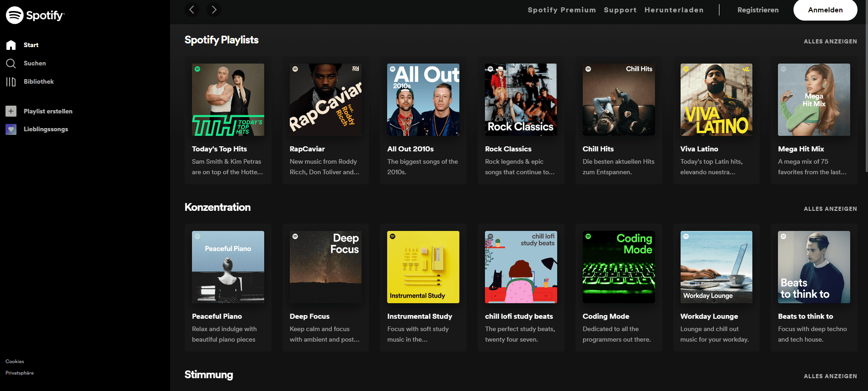Expand Spotify Playlists with Alles anzeigen

[830, 41]
